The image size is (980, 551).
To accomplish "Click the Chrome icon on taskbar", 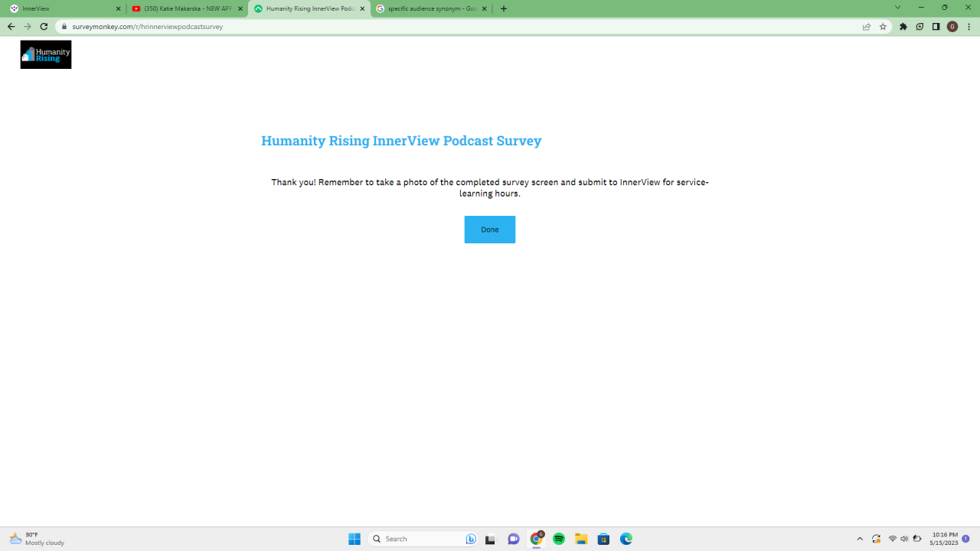I will [537, 539].
